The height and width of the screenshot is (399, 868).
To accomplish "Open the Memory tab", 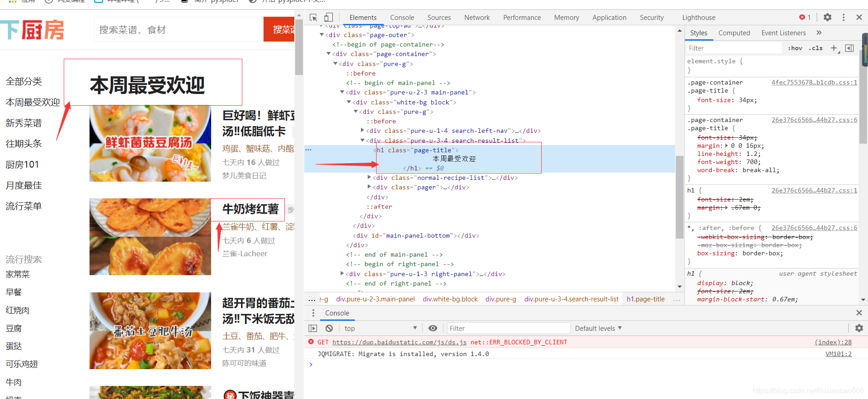I will [566, 18].
